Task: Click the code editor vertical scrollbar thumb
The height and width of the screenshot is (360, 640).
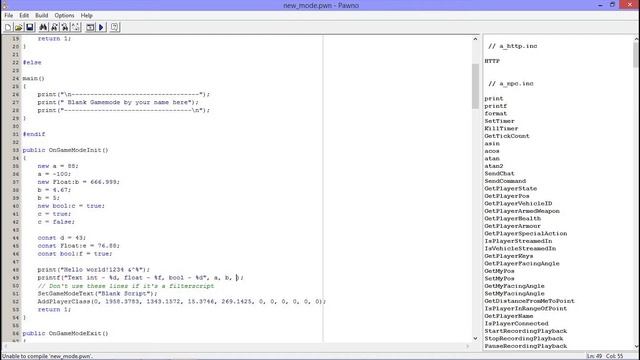Action: click(475, 86)
